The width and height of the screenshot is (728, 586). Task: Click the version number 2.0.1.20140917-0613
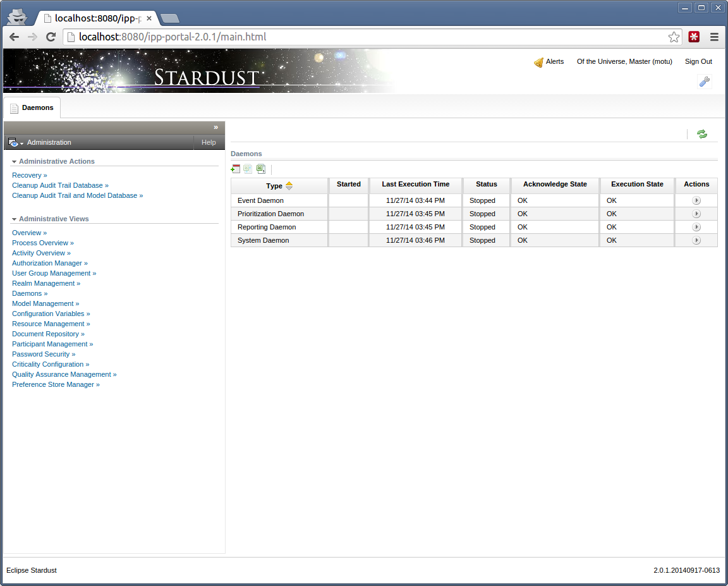[687, 570]
